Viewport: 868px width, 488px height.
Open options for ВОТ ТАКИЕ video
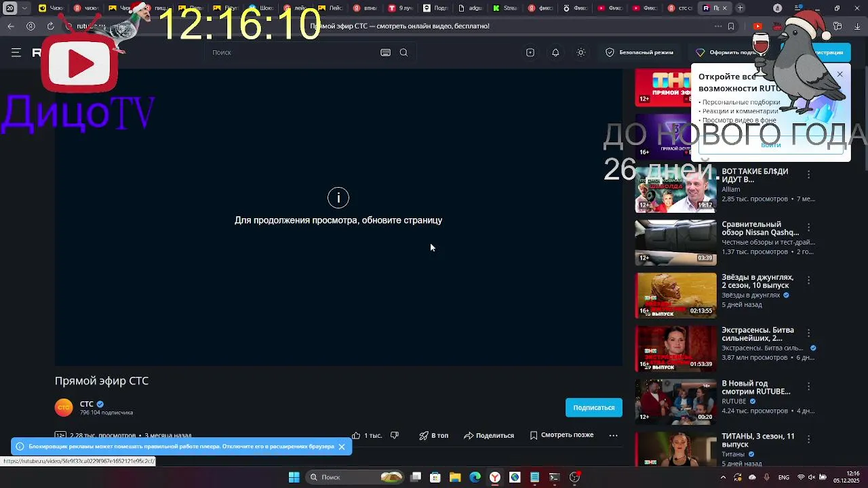point(808,175)
